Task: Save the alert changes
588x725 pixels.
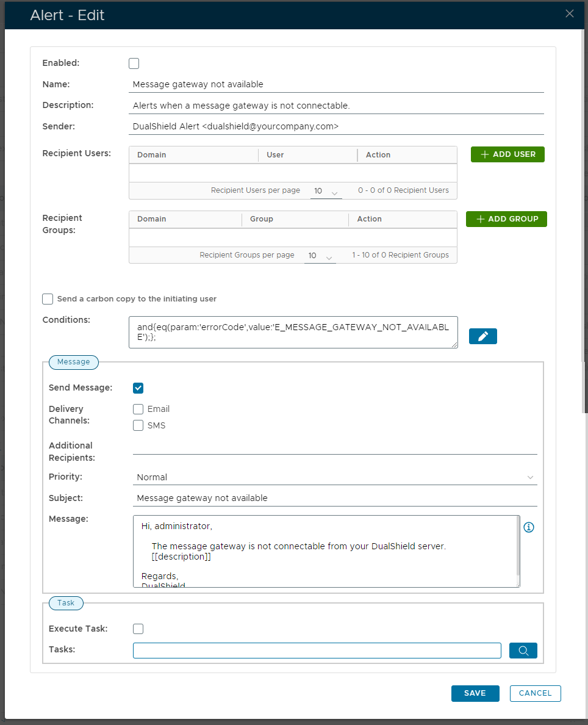Action: (475, 693)
